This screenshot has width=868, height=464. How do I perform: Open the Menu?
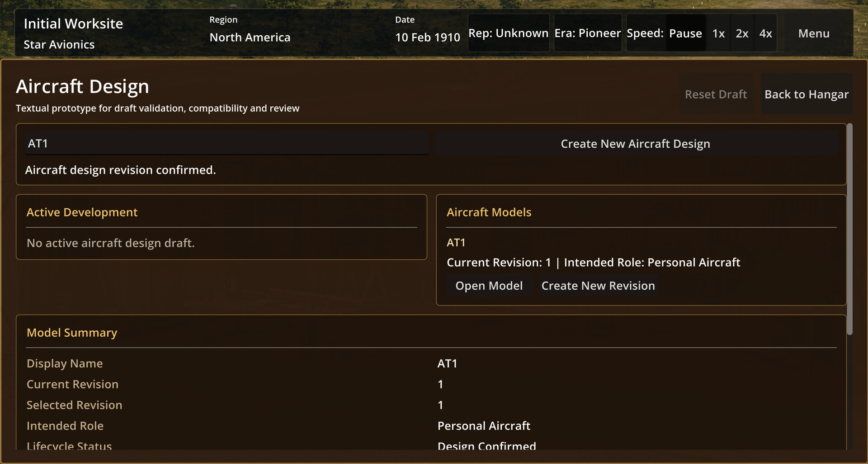[814, 33]
